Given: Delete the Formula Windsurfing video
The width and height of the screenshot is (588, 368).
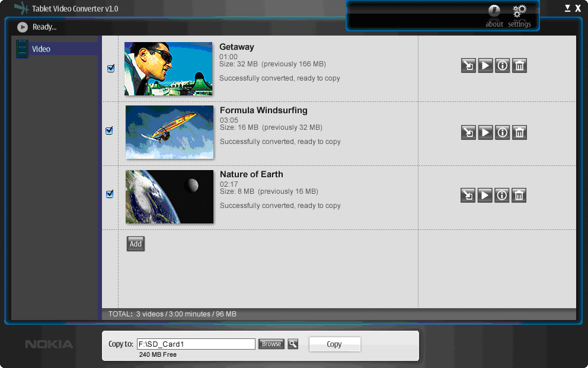Looking at the screenshot, I should point(519,133).
